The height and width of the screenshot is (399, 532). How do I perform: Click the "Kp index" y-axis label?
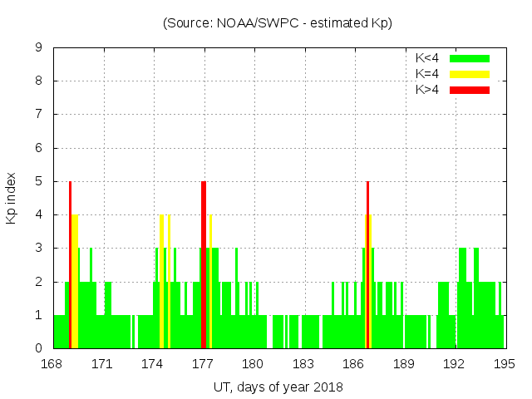click(x=12, y=198)
